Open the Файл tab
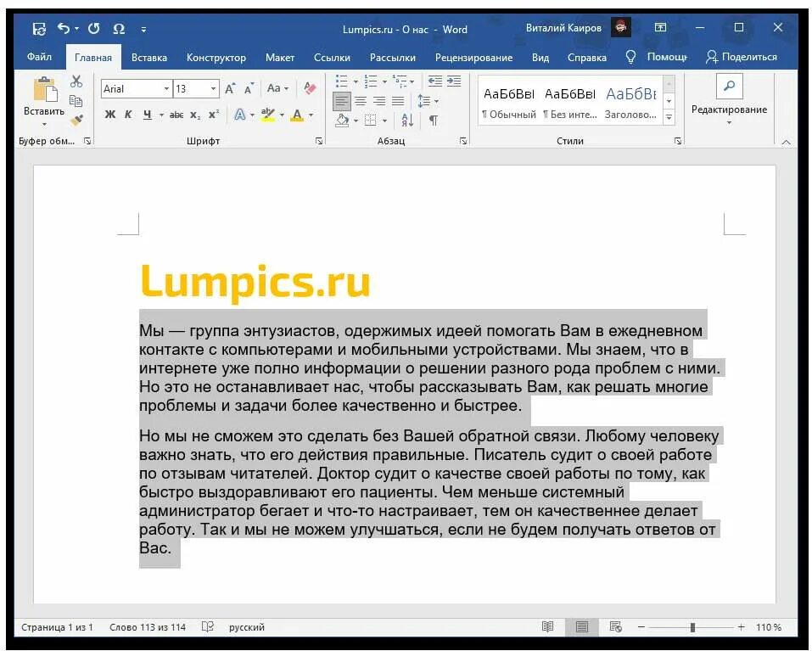 39,57
